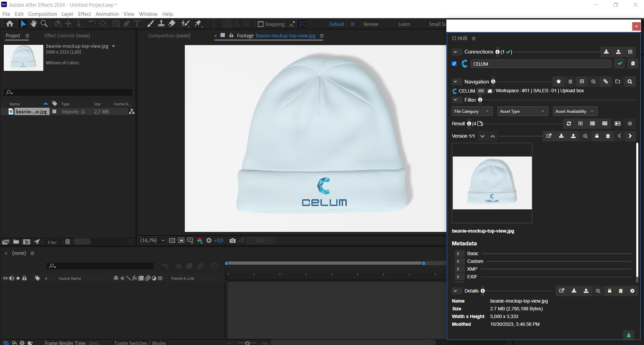This screenshot has height=345, width=644.
Task: Take a snapshot with camera icon
Action: (232, 241)
